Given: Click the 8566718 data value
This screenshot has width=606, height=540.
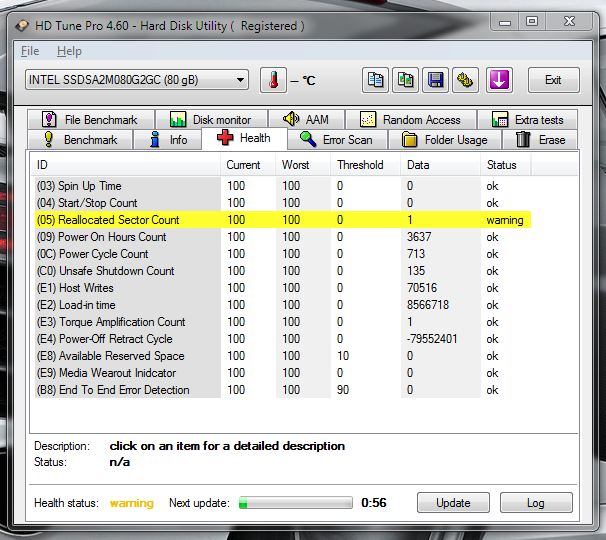Looking at the screenshot, I should coord(428,305).
